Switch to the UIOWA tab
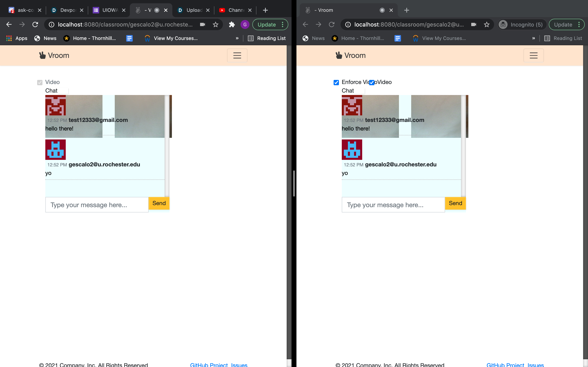 point(109,10)
